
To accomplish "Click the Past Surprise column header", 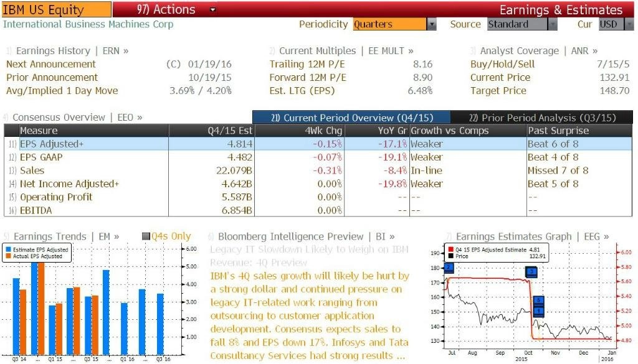I will (x=579, y=131).
